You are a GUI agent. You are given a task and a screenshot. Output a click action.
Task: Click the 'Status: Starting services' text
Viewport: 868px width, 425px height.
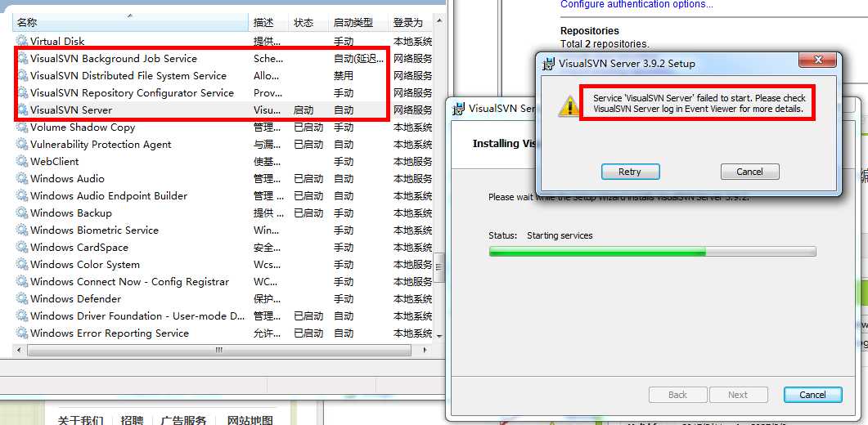(540, 235)
